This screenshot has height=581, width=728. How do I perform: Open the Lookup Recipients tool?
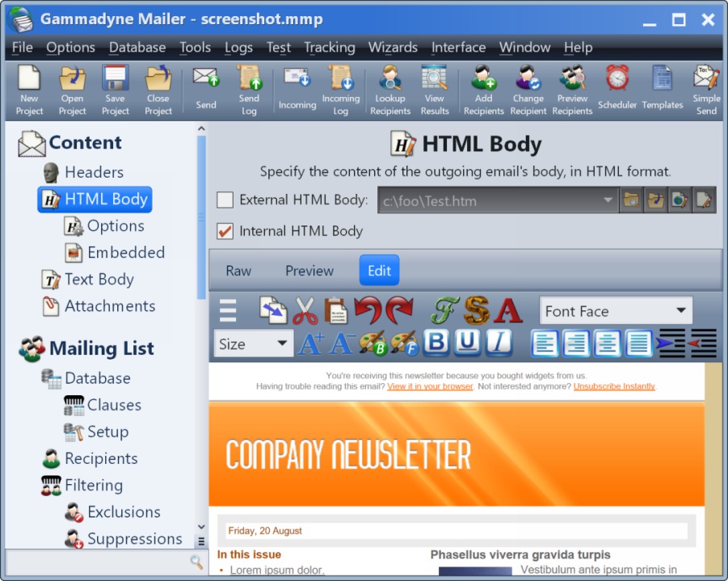click(390, 85)
